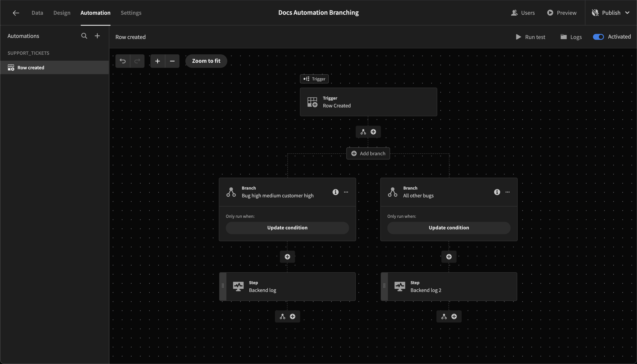Click Update condition on All other bugs
Viewport: 637px width, 364px height.
[x=449, y=228]
